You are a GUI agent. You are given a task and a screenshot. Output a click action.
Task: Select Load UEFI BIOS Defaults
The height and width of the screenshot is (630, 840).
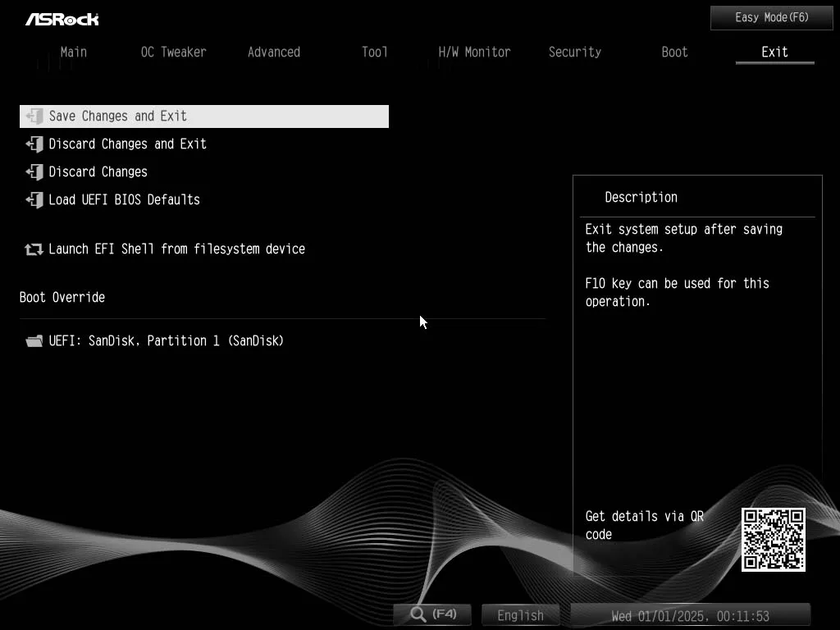coord(125,199)
